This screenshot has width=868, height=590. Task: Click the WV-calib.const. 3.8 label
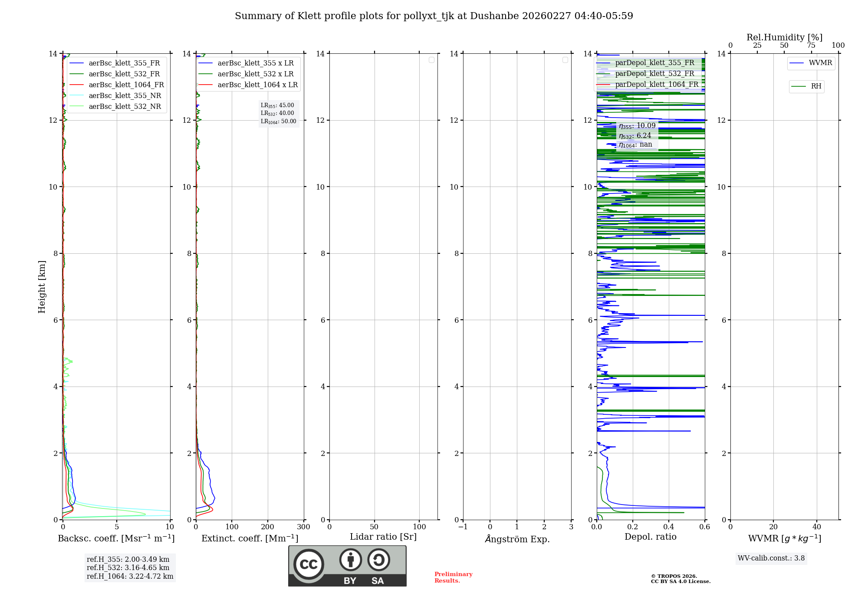click(771, 558)
